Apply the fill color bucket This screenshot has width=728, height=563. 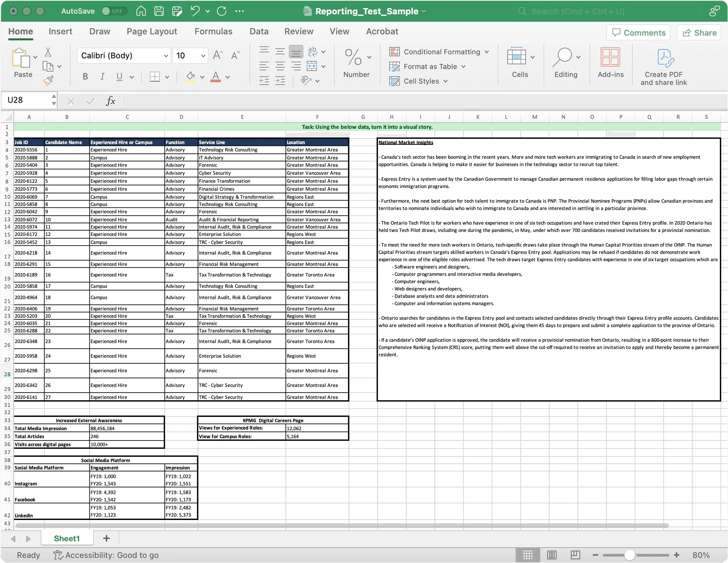tap(190, 77)
